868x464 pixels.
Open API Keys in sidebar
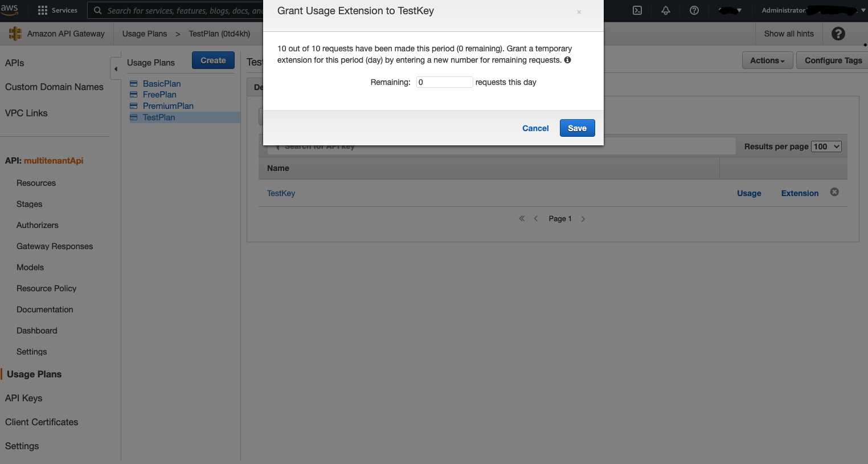point(23,398)
